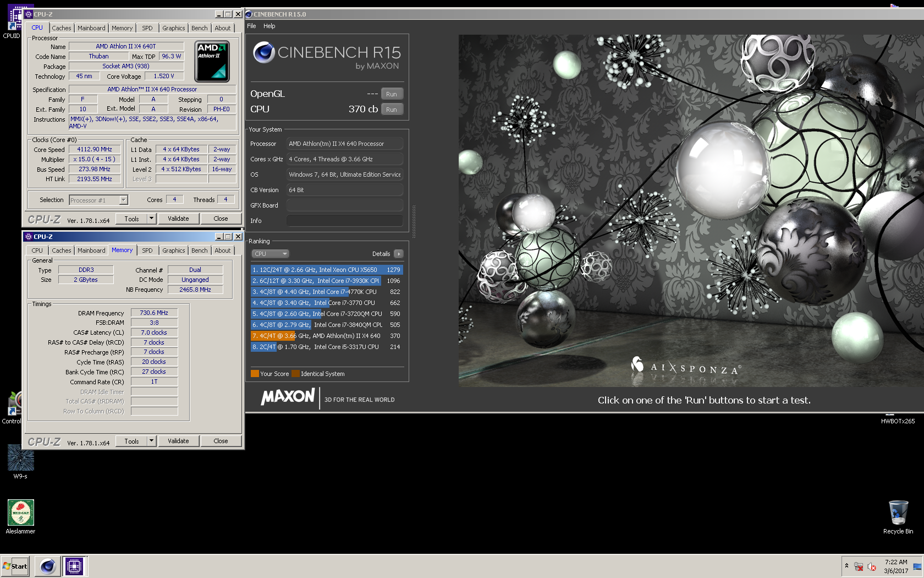
Task: Click the top CPU-Z title bar icon
Action: 29,14
